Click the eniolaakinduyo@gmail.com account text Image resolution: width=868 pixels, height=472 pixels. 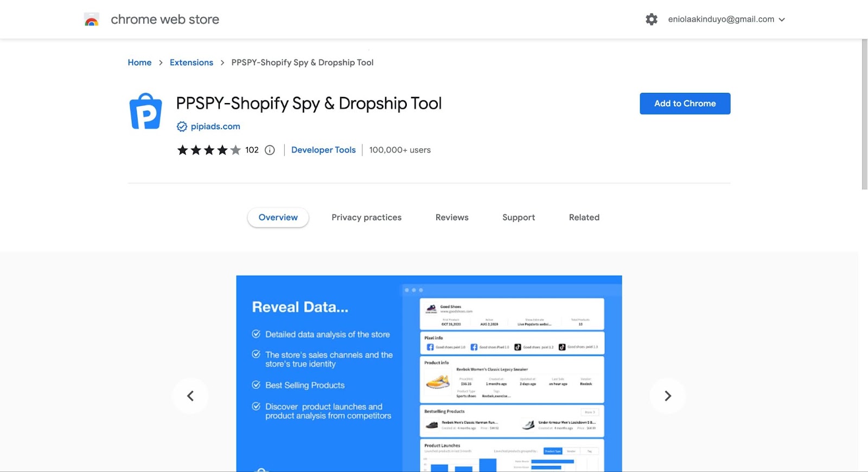pyautogui.click(x=721, y=20)
